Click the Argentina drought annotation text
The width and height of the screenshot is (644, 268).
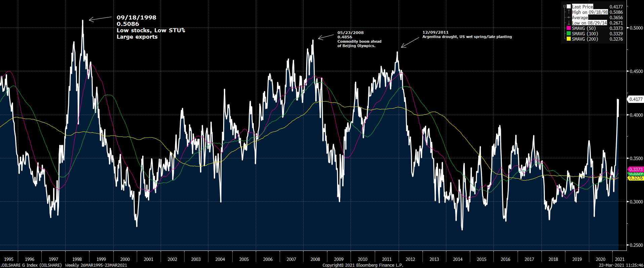click(467, 37)
